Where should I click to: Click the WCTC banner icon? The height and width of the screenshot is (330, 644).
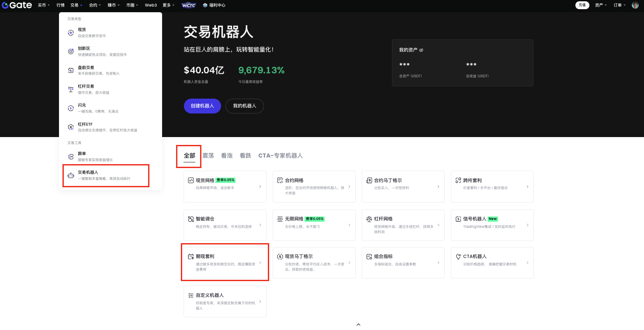point(189,5)
